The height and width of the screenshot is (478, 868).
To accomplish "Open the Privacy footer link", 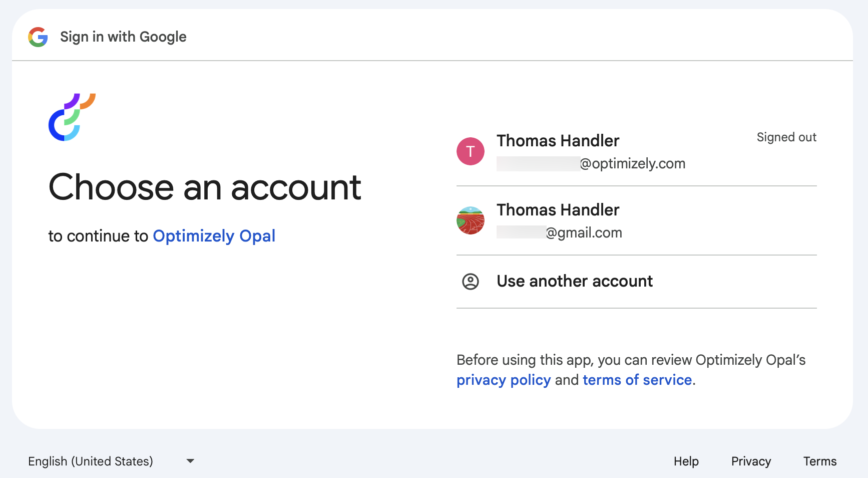I will pyautogui.click(x=750, y=461).
